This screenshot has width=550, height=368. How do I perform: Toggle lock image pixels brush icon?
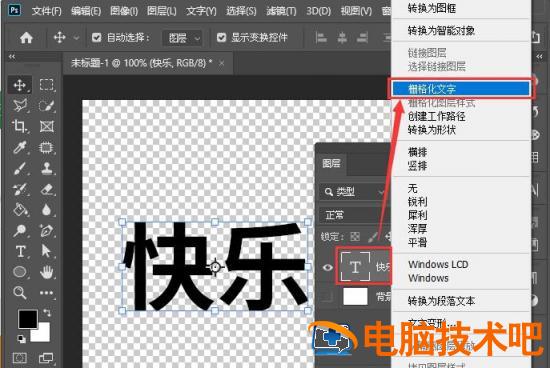tap(373, 237)
